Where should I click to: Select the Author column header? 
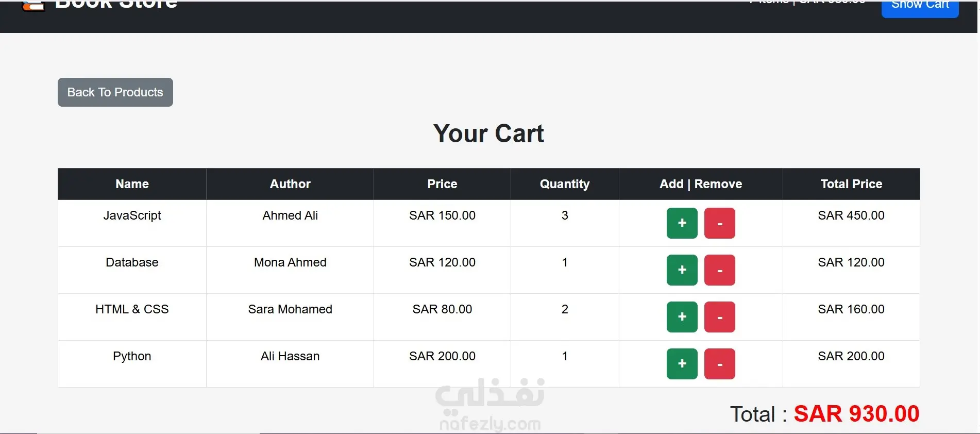click(290, 184)
